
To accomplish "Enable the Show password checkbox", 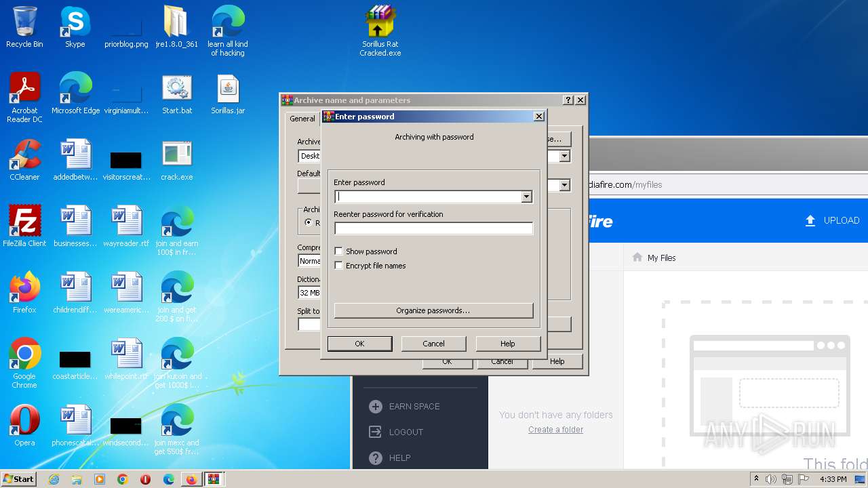I will [x=339, y=251].
